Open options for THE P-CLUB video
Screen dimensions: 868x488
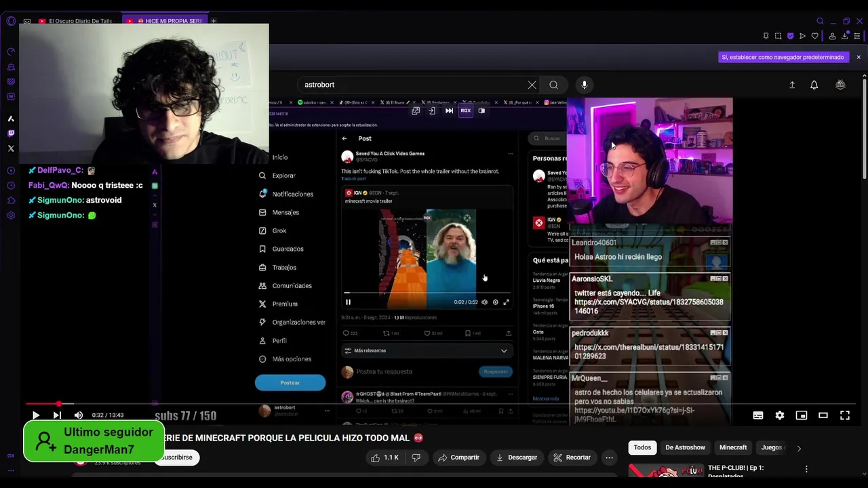806,469
